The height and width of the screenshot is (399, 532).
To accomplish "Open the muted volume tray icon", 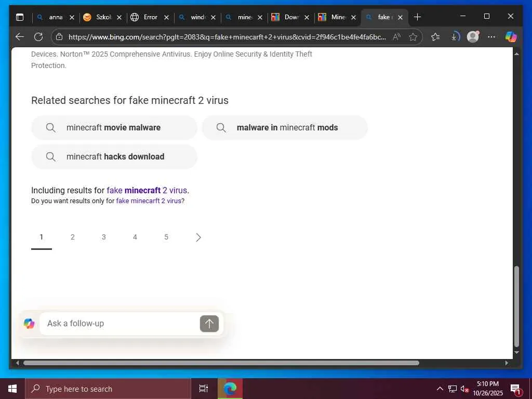I will pos(464,389).
